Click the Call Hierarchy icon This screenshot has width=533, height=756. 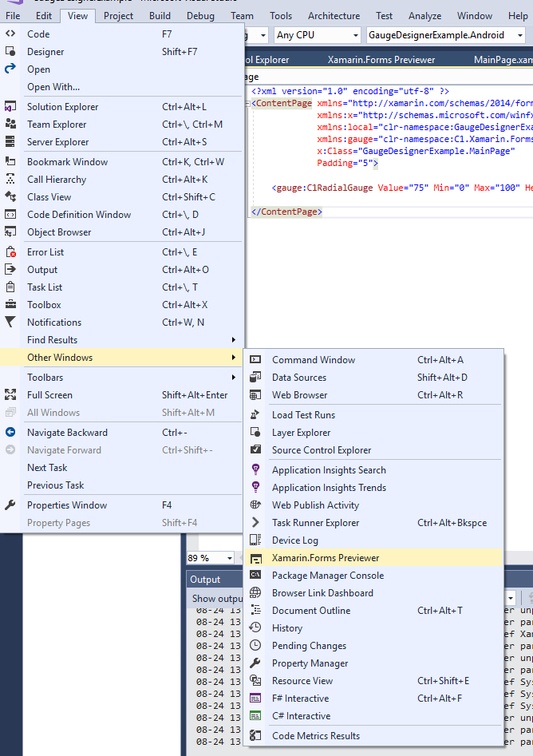point(10,180)
